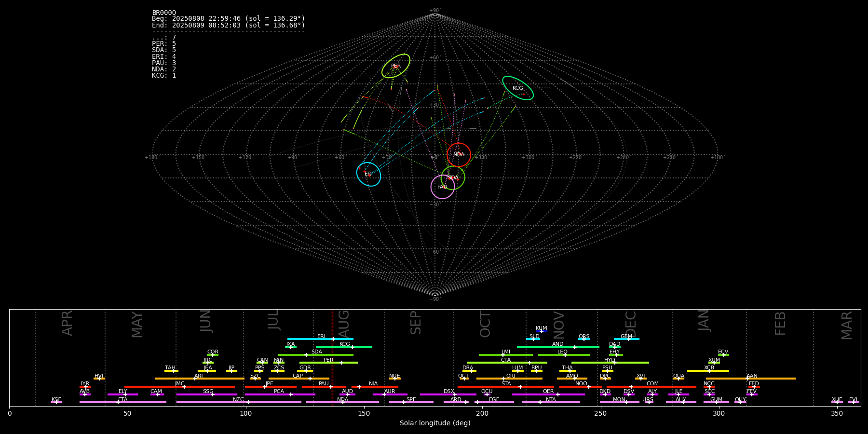Click the pink KSE bar in timeline
This screenshot has width=868, height=434.
coord(56,402)
